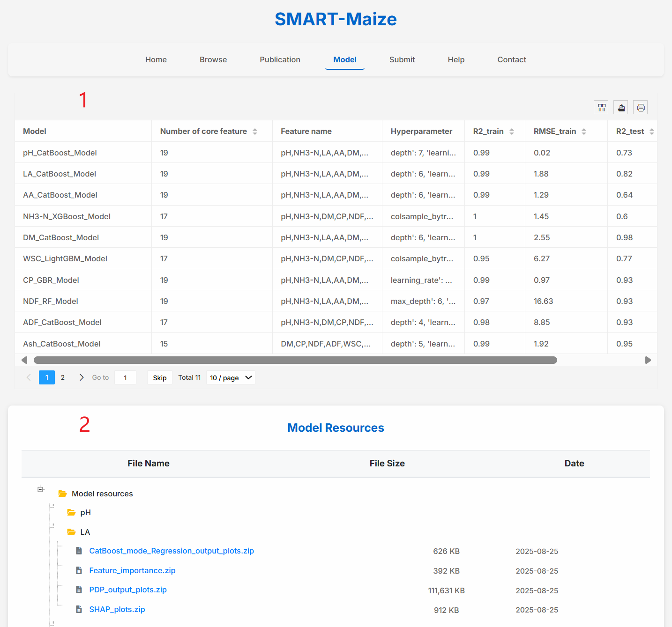Open the column filter grid icon

pyautogui.click(x=601, y=108)
